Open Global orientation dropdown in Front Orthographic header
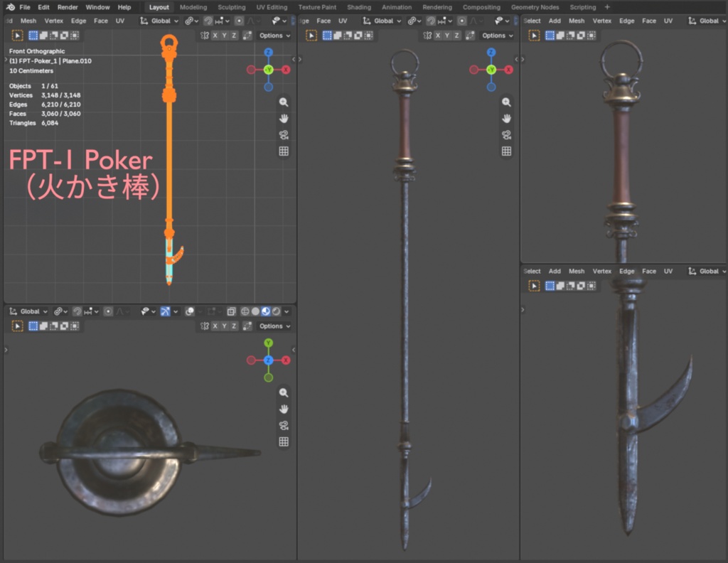The width and height of the screenshot is (728, 563). point(159,21)
